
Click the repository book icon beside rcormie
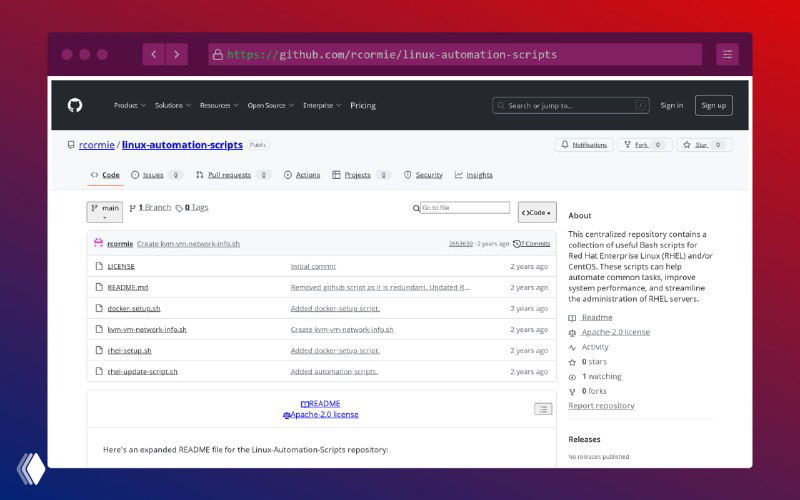click(71, 145)
